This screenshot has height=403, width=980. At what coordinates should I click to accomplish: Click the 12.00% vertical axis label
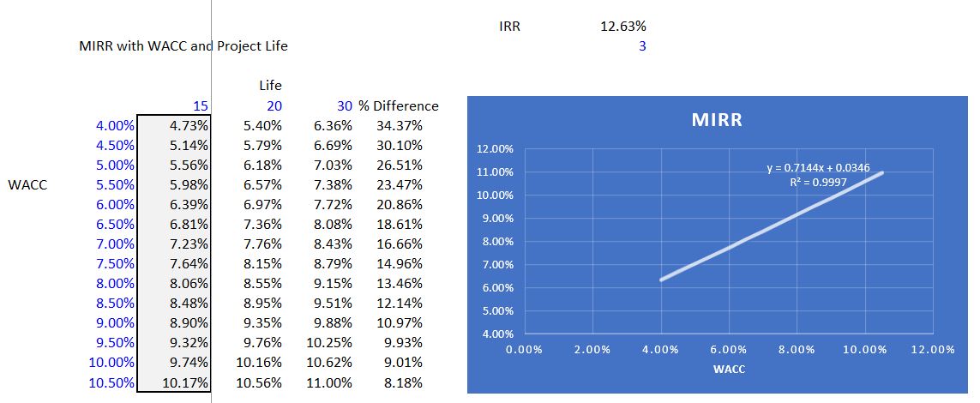(x=498, y=149)
